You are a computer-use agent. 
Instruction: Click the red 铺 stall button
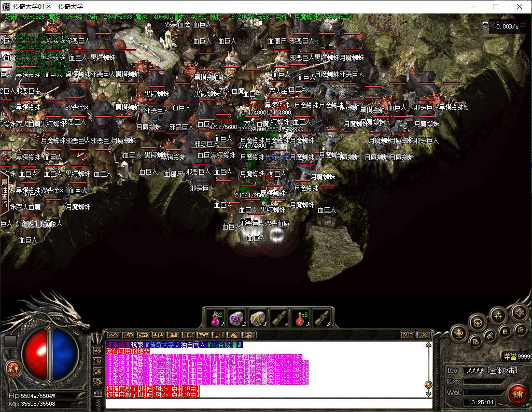pyautogui.click(x=517, y=394)
